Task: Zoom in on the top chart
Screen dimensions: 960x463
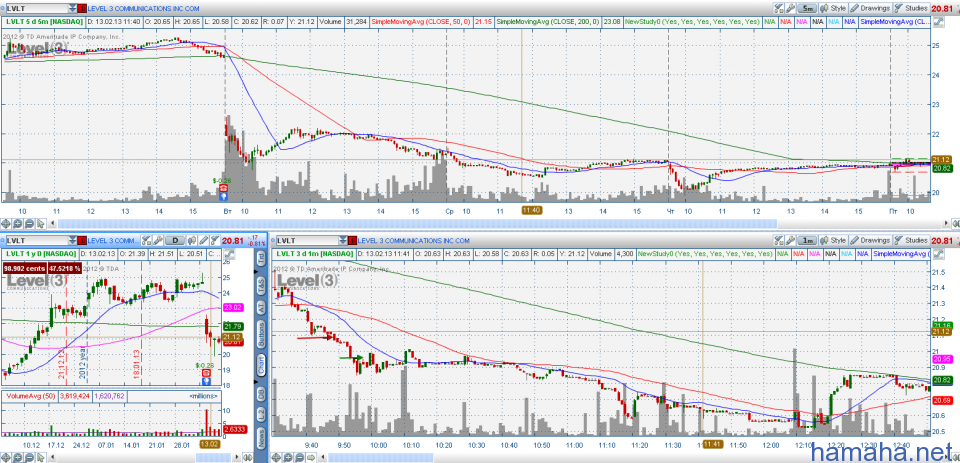Action: [x=17, y=224]
